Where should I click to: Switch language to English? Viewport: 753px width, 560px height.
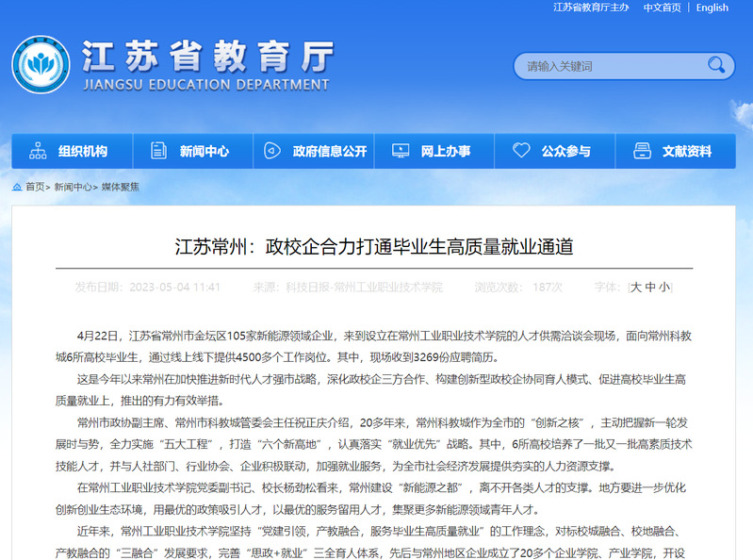click(x=712, y=8)
